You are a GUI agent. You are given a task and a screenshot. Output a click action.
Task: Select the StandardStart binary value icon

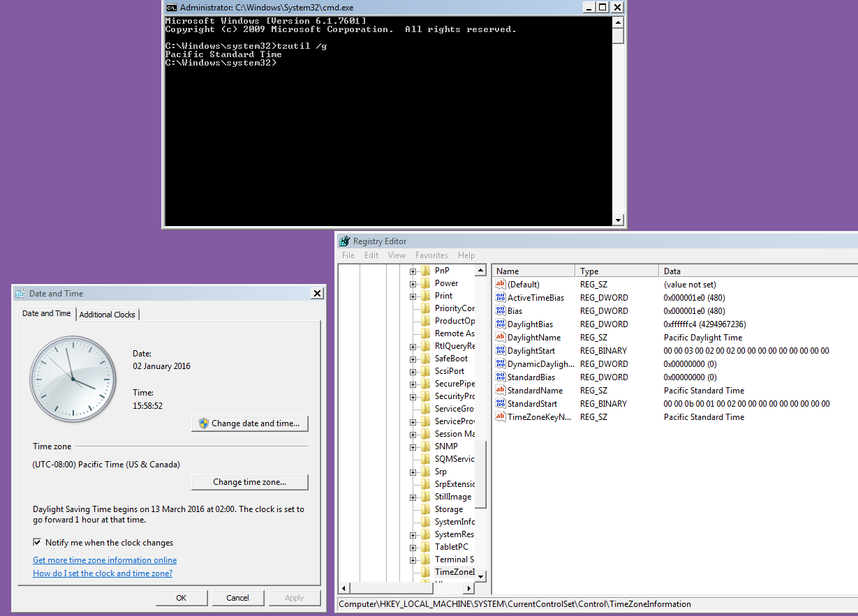click(500, 403)
